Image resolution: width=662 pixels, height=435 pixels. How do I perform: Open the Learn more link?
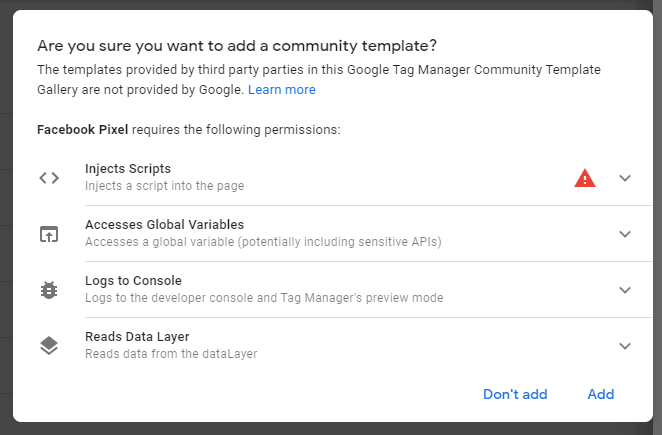tap(282, 90)
